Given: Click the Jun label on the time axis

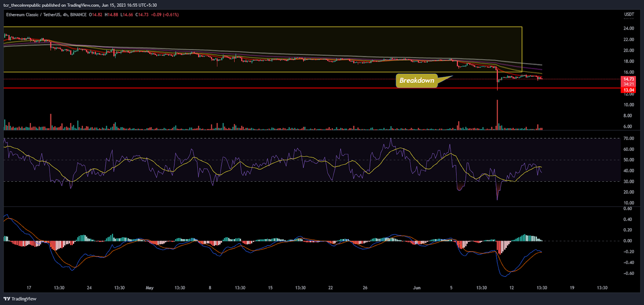Looking at the screenshot, I should [x=417, y=288].
